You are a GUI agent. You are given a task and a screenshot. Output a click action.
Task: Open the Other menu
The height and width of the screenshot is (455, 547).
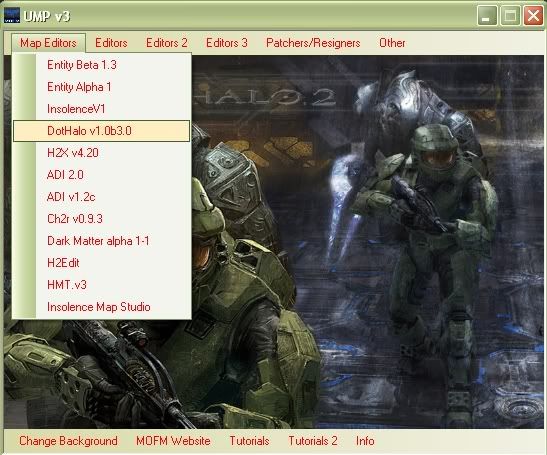point(392,43)
